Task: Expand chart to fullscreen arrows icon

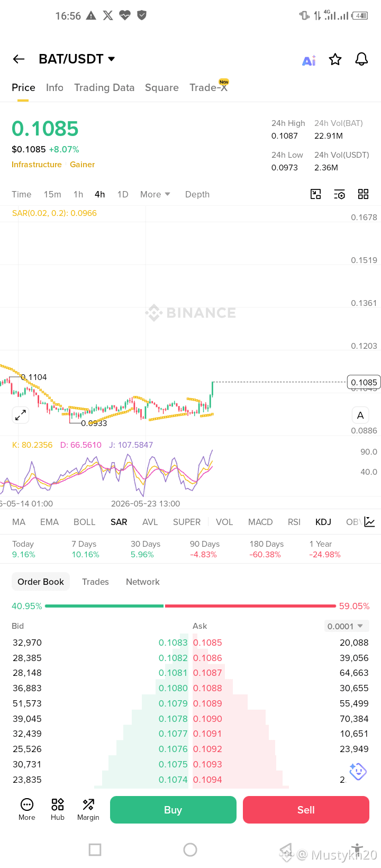Action: [x=21, y=415]
